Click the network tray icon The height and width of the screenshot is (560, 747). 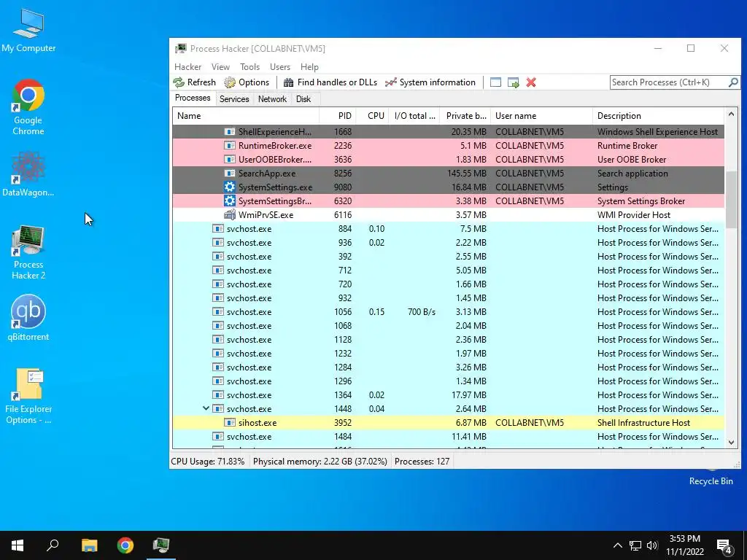pyautogui.click(x=635, y=545)
